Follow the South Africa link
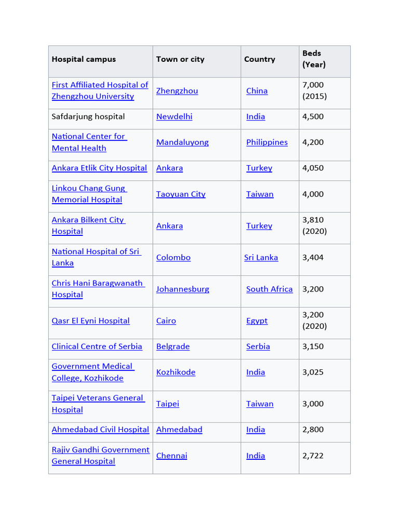Viewport: 399px width, 532px height. tap(269, 289)
